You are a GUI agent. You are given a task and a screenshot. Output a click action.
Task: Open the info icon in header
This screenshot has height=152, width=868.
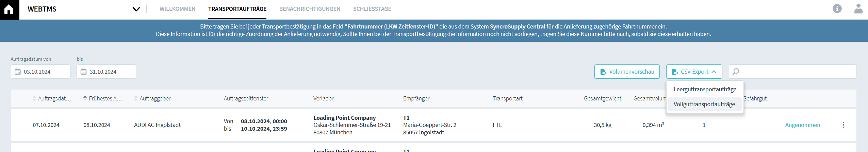point(837,9)
